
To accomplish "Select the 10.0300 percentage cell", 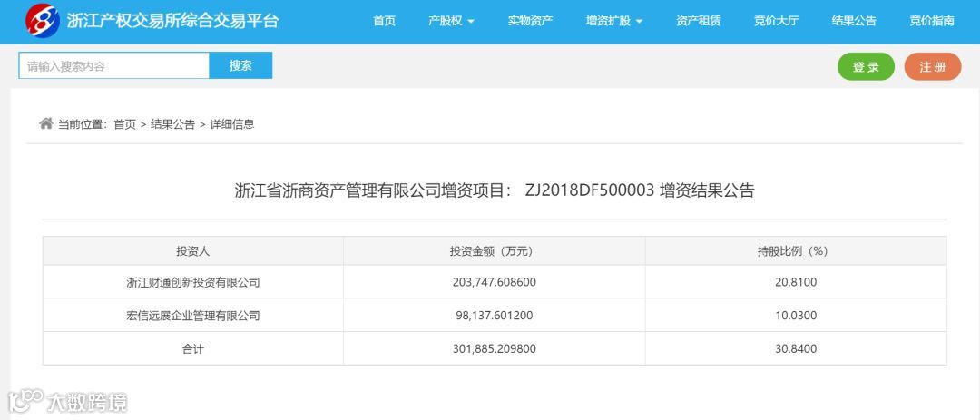I will coord(796,316).
